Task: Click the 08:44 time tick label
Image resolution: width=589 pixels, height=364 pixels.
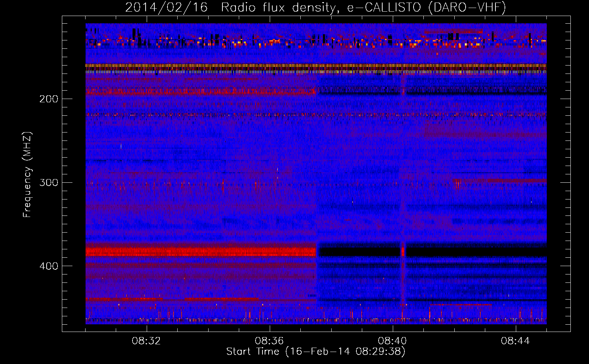Action: [x=515, y=341]
